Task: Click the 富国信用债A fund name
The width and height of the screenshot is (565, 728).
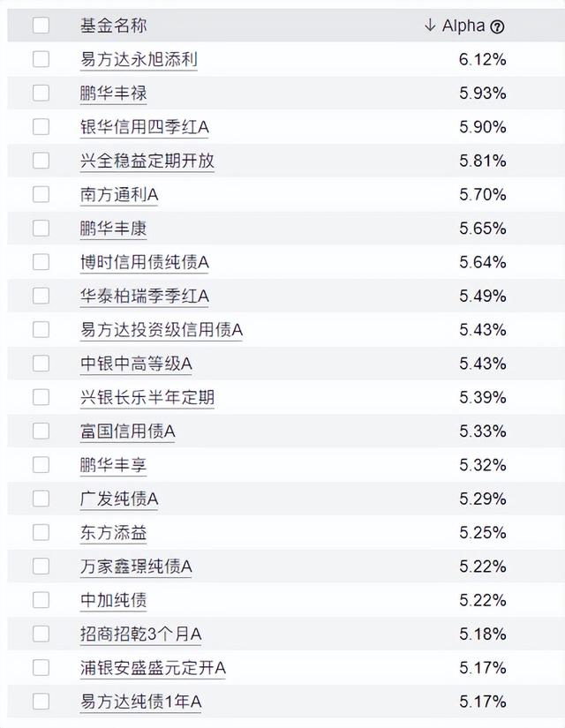Action: (x=127, y=431)
